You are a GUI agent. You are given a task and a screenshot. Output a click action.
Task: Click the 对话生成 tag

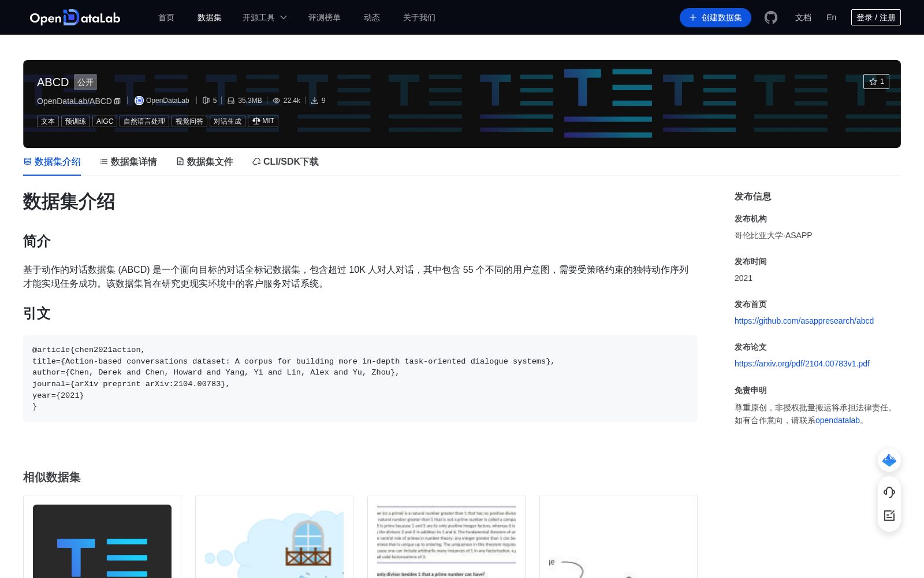pyautogui.click(x=228, y=121)
